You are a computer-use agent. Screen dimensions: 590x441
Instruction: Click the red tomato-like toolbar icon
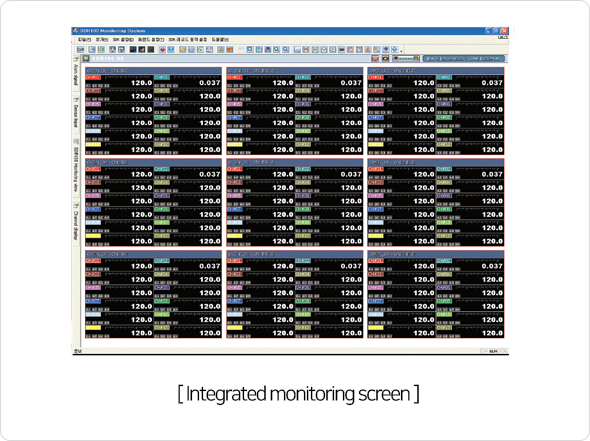click(x=162, y=49)
